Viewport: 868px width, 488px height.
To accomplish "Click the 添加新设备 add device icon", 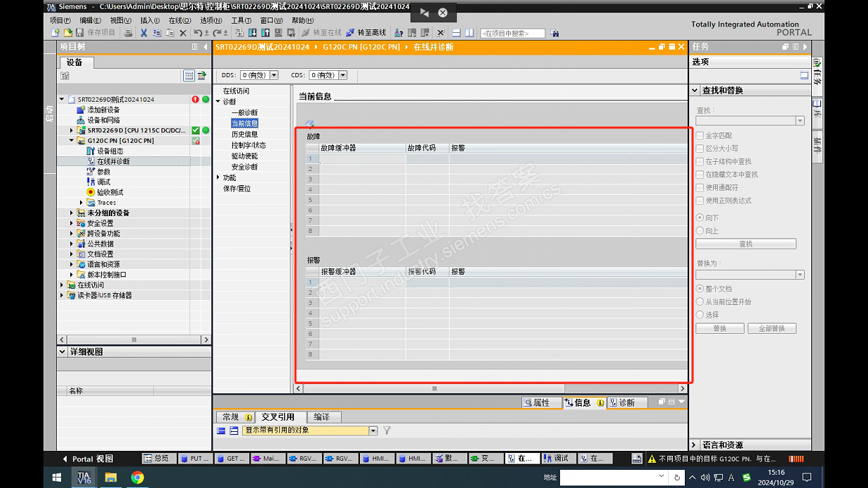I will 81,110.
